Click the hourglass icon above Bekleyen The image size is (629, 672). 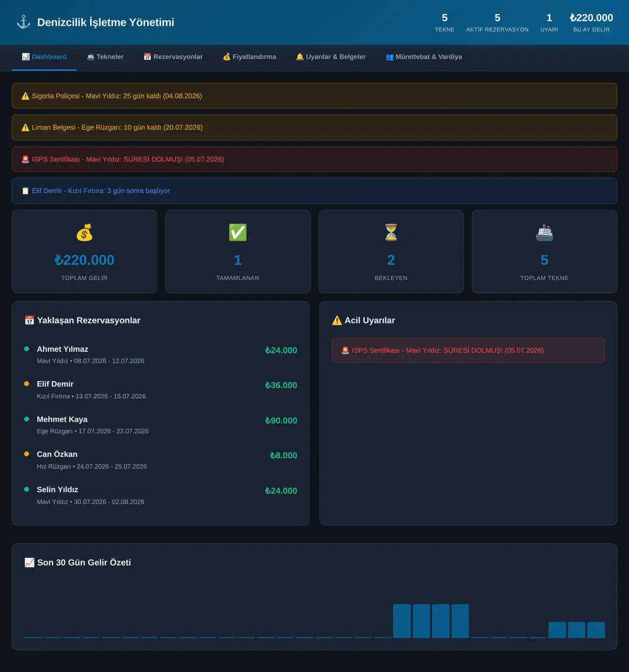point(391,233)
